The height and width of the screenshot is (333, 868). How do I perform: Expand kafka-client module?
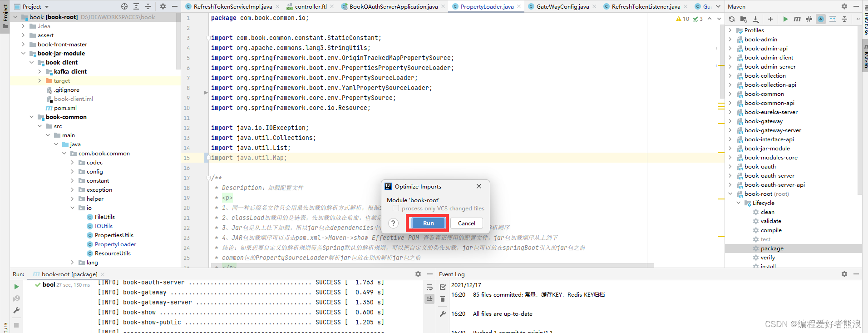click(39, 72)
